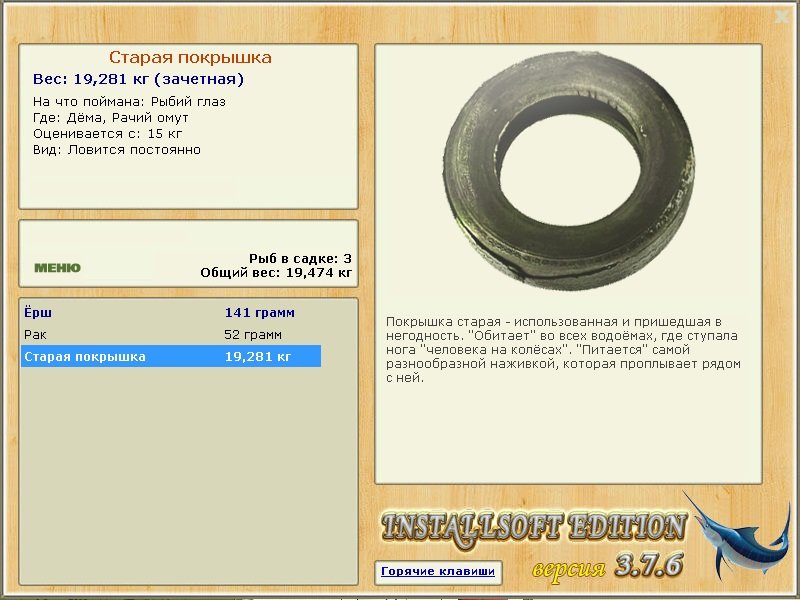Image resolution: width=800 pixels, height=600 pixels.
Task: Click the 52 грамм weight value
Action: click(x=253, y=335)
